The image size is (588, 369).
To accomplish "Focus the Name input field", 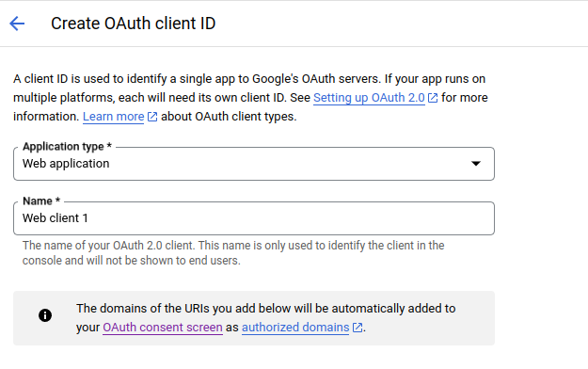I will tap(254, 218).
